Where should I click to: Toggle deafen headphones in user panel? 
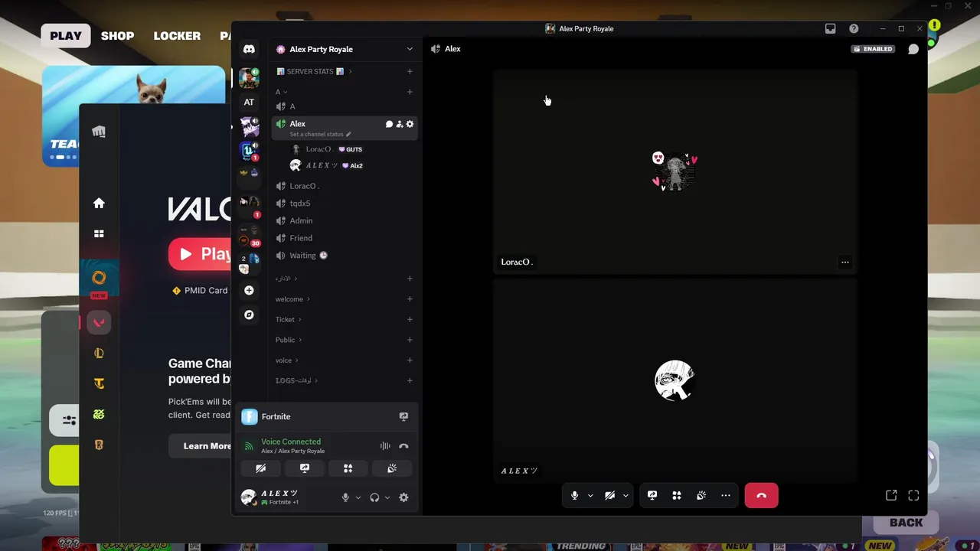pyautogui.click(x=374, y=497)
